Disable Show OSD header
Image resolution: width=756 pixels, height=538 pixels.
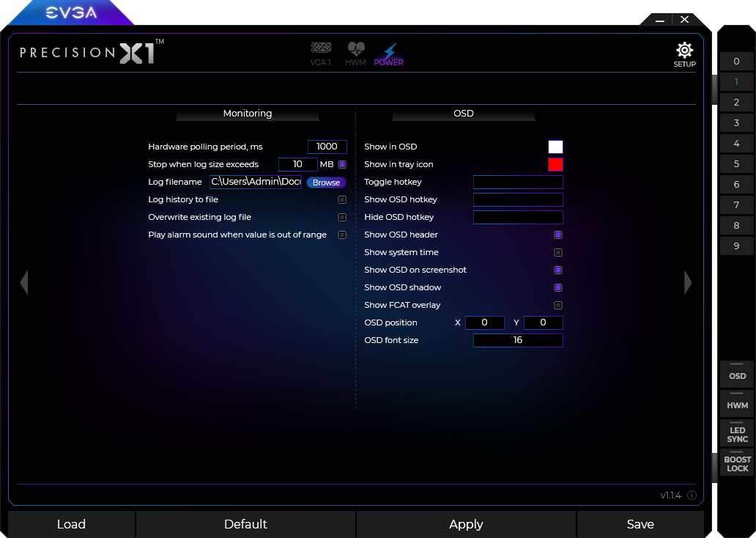(558, 235)
